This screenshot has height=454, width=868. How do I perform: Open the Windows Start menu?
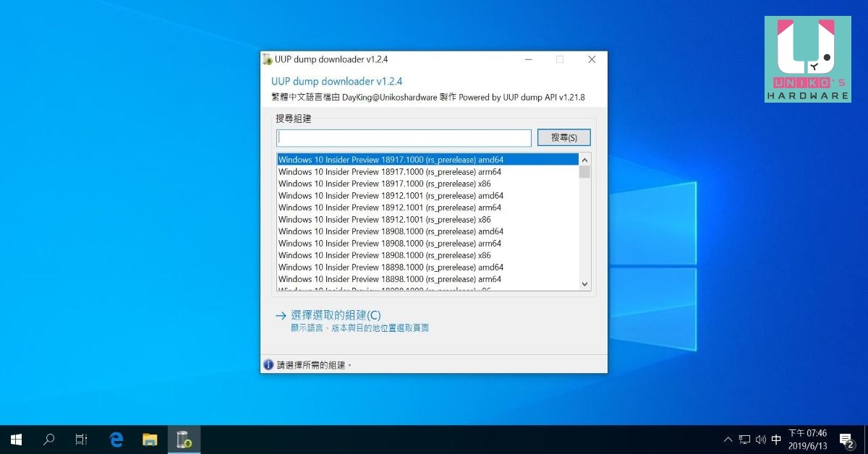point(16,439)
